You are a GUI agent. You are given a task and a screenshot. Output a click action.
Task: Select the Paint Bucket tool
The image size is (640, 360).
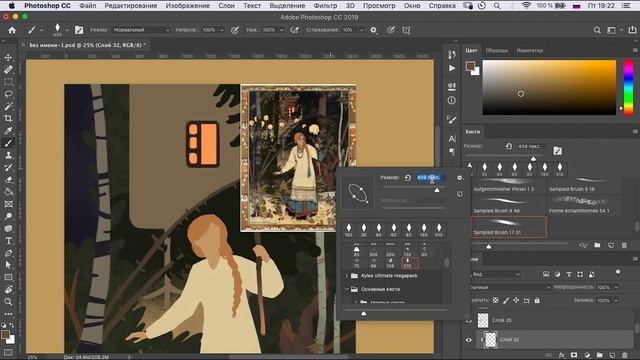pos(8,192)
